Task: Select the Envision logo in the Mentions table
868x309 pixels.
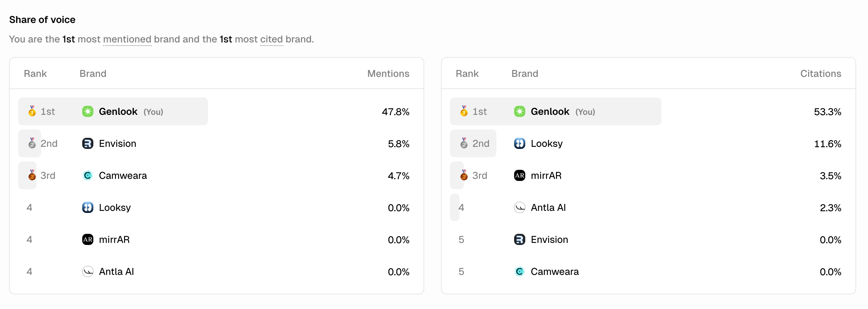Action: click(88, 143)
